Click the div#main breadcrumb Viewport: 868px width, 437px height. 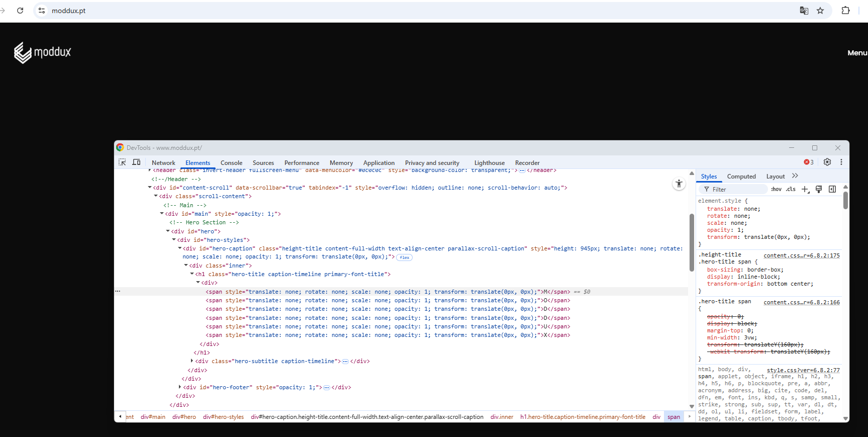[x=153, y=417]
